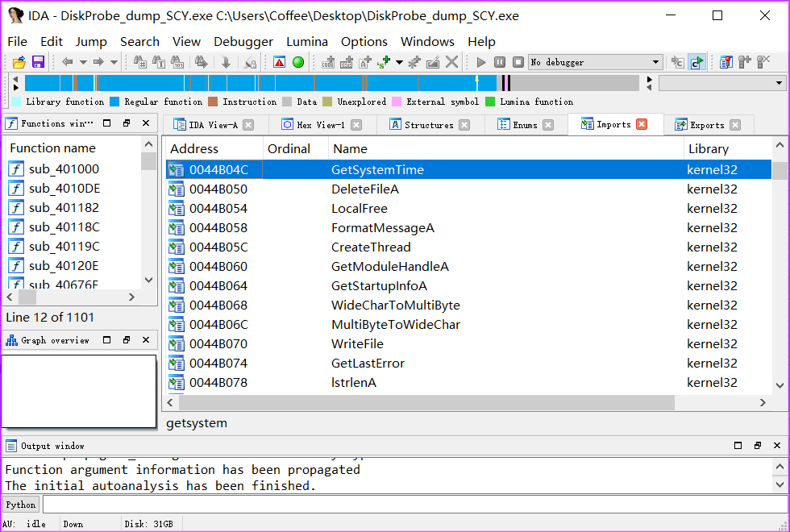
Task: Click the Open file toolbar icon
Action: click(x=19, y=62)
